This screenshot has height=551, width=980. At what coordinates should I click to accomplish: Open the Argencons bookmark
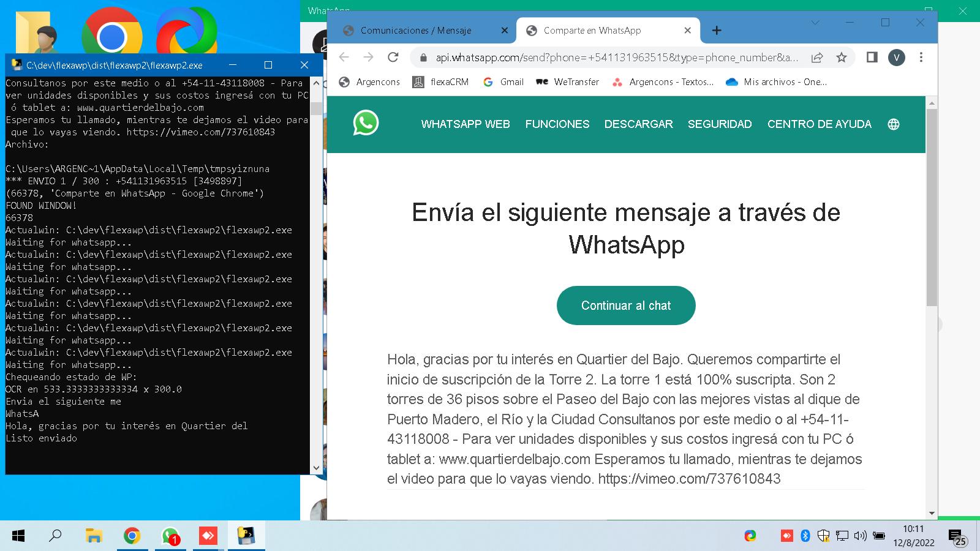click(369, 82)
